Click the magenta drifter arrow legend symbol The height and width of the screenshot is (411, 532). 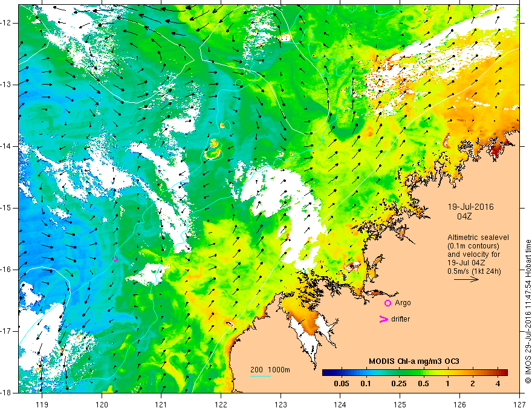click(383, 319)
